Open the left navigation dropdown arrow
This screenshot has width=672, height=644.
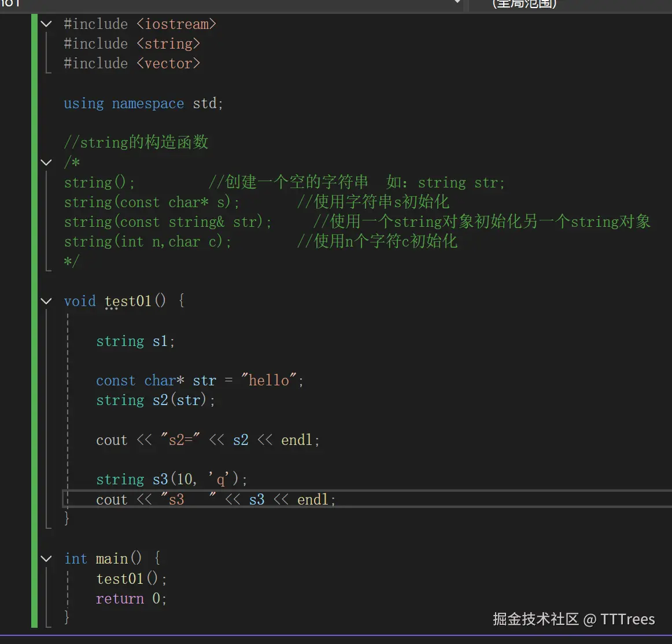coord(457,2)
